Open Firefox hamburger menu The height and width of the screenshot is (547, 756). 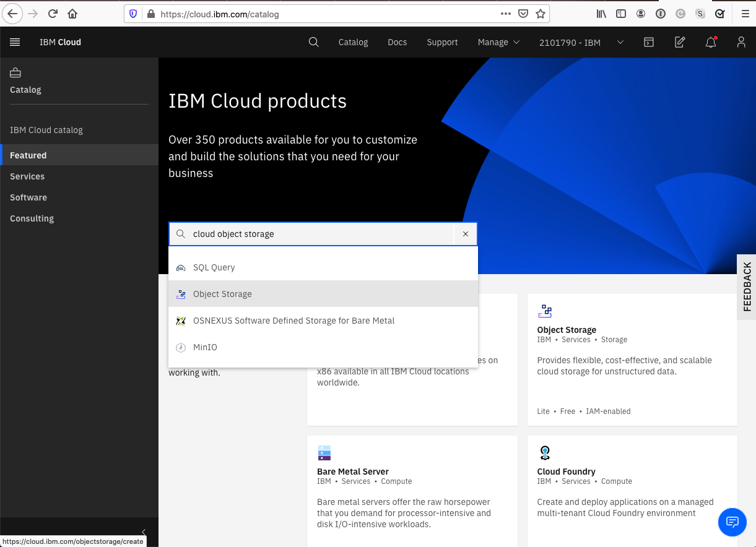(745, 14)
